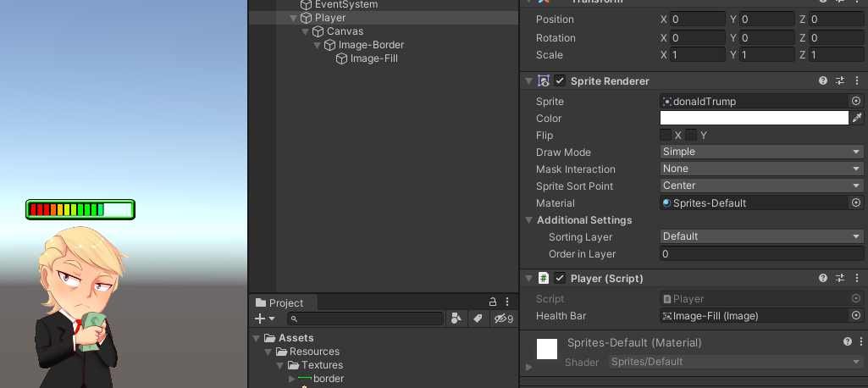Open the Mask Interaction dropdown
The height and width of the screenshot is (388, 868).
[761, 169]
